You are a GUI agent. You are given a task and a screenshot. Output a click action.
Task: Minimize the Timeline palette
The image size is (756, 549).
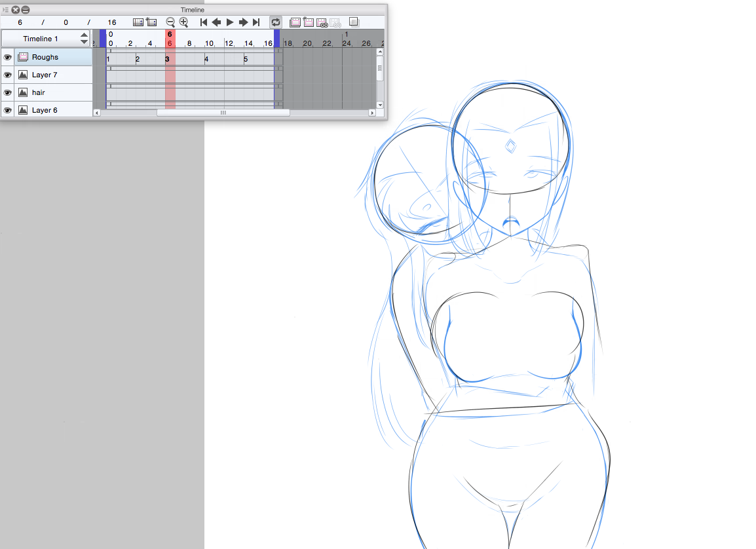tap(26, 10)
